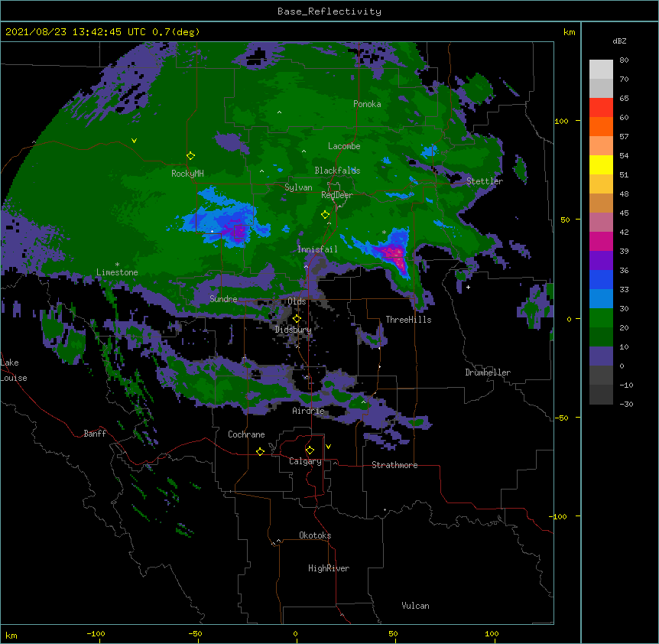Select the bright green 30 dBZ legend swatch
This screenshot has width=659, height=644.
coord(601,317)
